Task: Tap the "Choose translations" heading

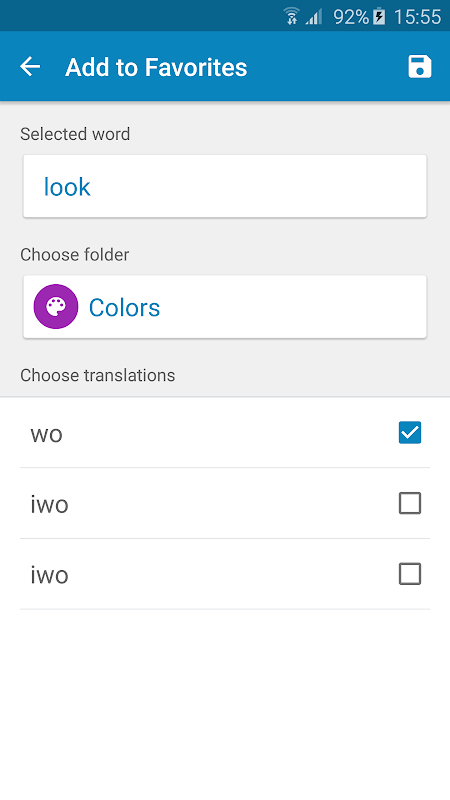Action: (97, 376)
